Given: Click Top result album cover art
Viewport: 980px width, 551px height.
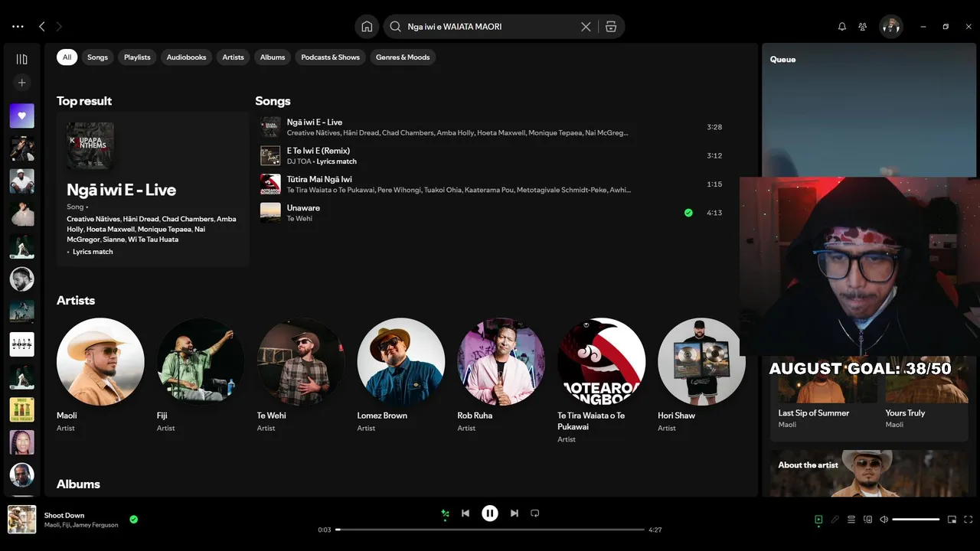Looking at the screenshot, I should click(90, 145).
